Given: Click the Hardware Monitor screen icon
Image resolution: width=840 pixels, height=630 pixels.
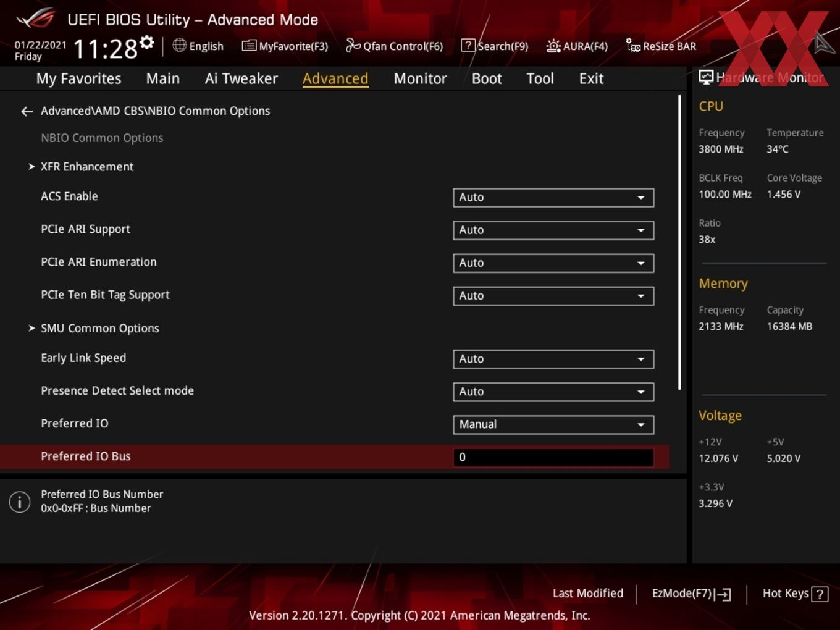Looking at the screenshot, I should 706,77.
